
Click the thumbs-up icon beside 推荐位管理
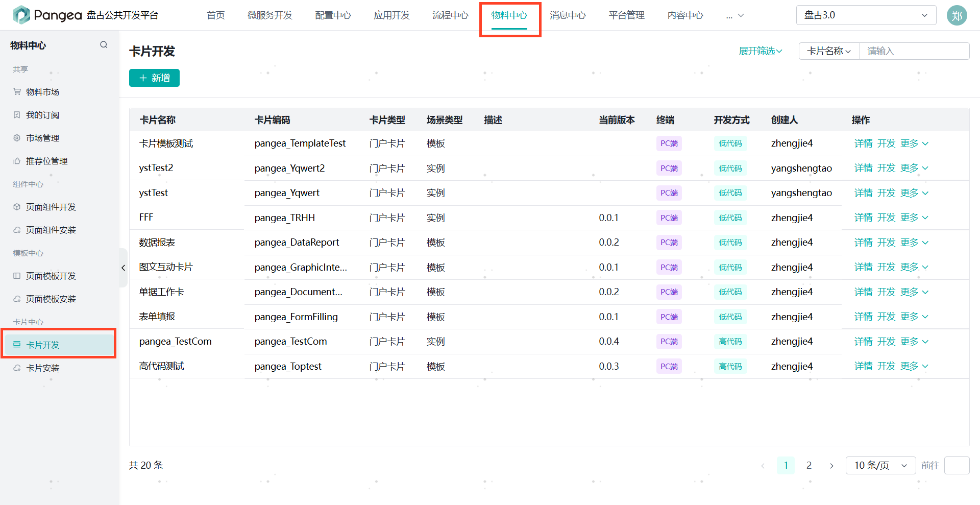[17, 161]
